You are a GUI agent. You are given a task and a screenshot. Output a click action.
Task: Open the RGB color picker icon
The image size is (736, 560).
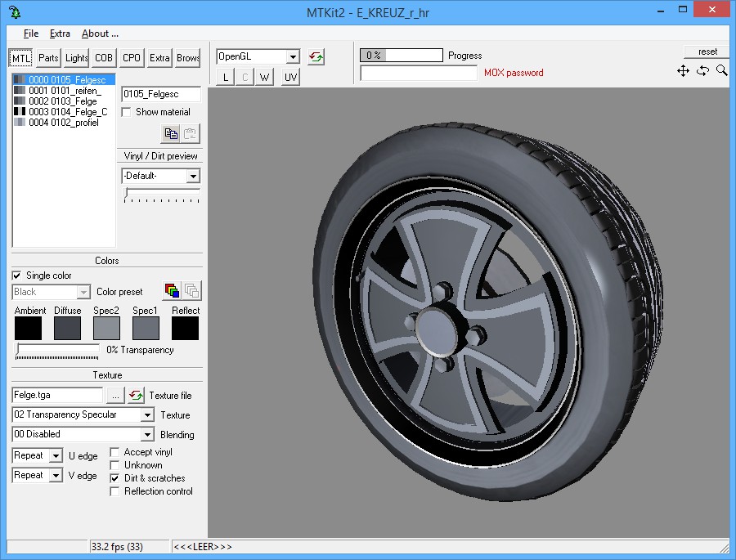[172, 291]
